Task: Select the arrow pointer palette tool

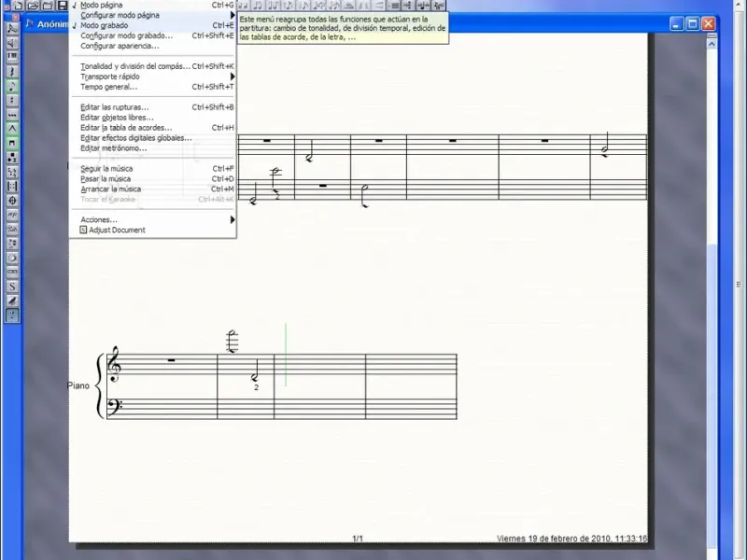Action: click(12, 29)
